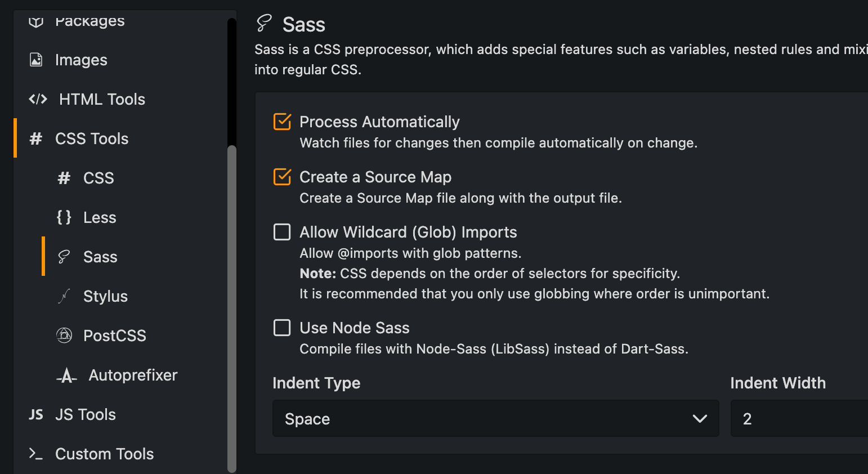868x474 pixels.
Task: Click the Sass icon in sidebar
Action: tap(64, 257)
